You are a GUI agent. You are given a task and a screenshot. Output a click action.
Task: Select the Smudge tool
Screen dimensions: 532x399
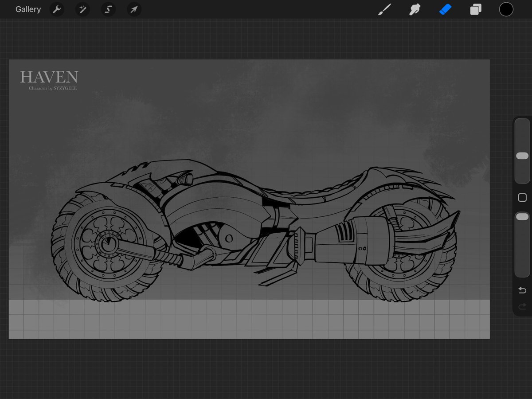click(x=415, y=9)
